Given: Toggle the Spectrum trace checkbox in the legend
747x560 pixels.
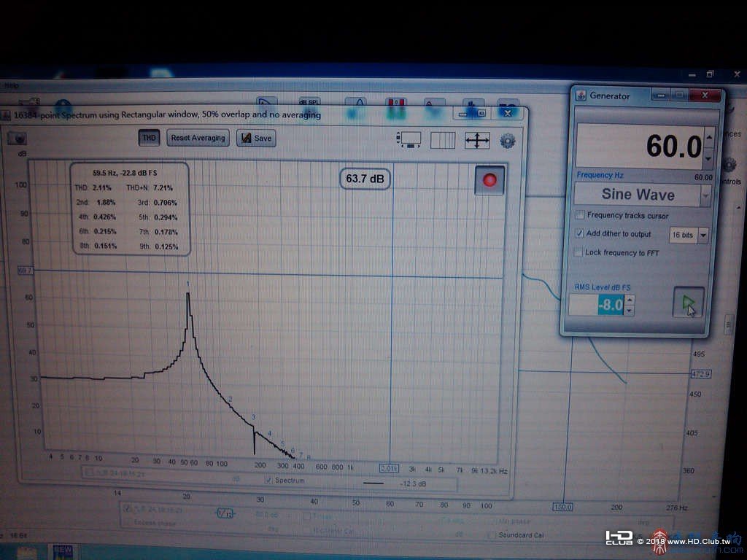Looking at the screenshot, I should click(268, 480).
